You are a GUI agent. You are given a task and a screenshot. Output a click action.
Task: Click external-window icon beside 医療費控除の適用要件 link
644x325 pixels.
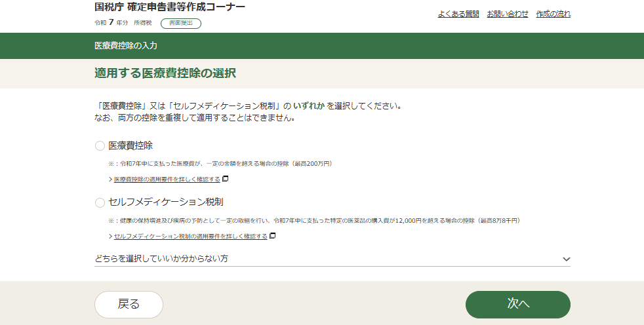point(225,179)
